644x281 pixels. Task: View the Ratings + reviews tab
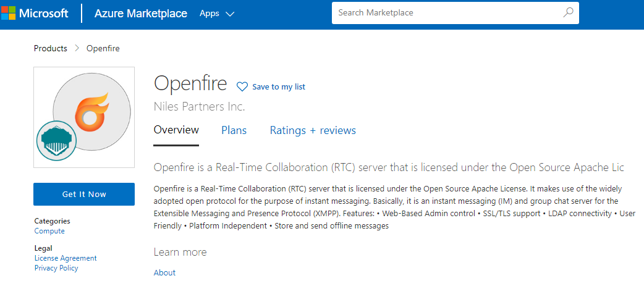313,130
